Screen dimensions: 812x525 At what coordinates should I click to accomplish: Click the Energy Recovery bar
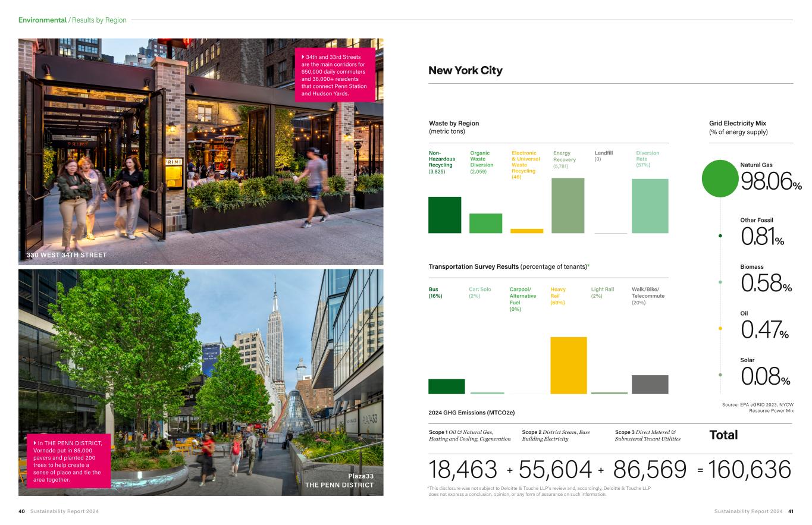tap(568, 205)
